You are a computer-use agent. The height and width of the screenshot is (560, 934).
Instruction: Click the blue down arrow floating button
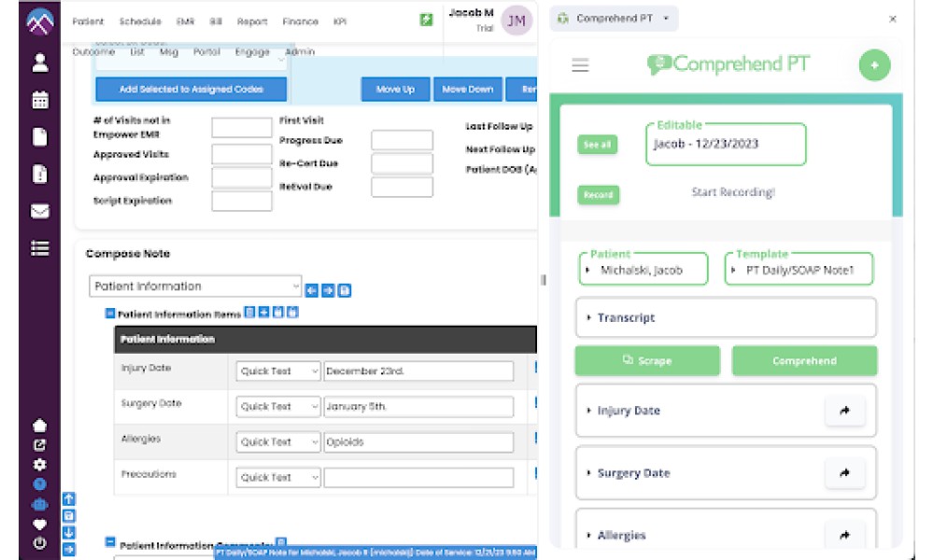[69, 532]
